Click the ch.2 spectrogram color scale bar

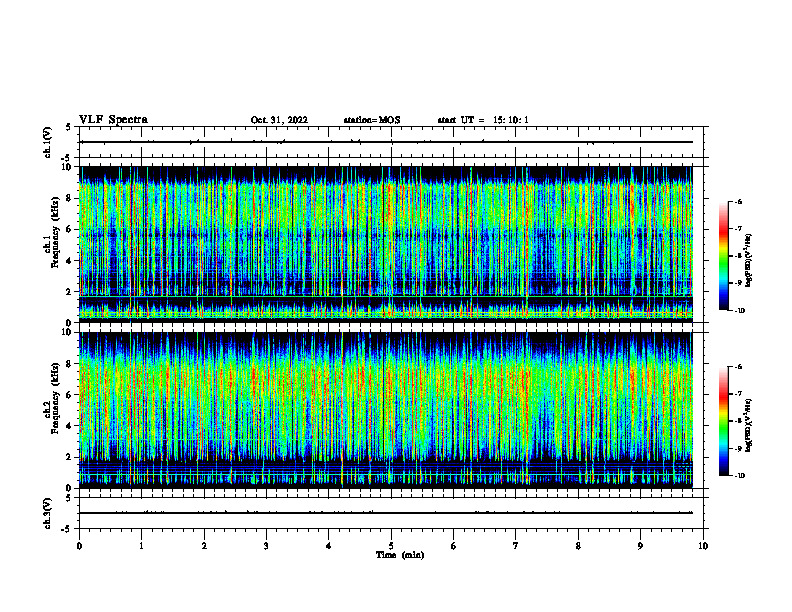(x=723, y=421)
